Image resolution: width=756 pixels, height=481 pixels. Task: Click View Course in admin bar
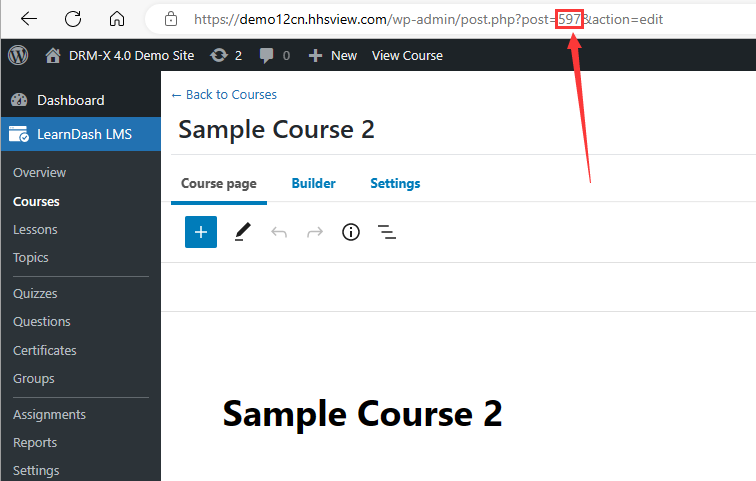(407, 55)
